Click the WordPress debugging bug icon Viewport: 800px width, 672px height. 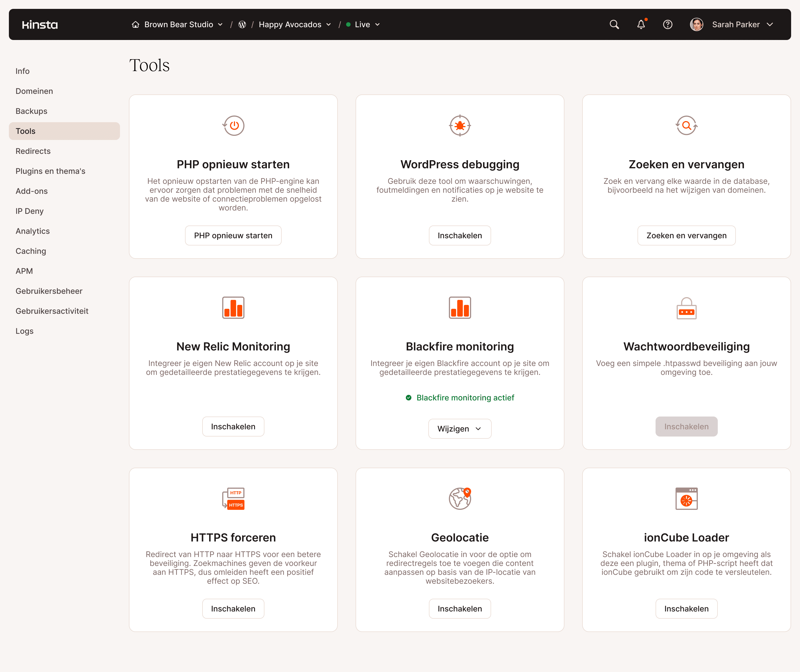460,126
